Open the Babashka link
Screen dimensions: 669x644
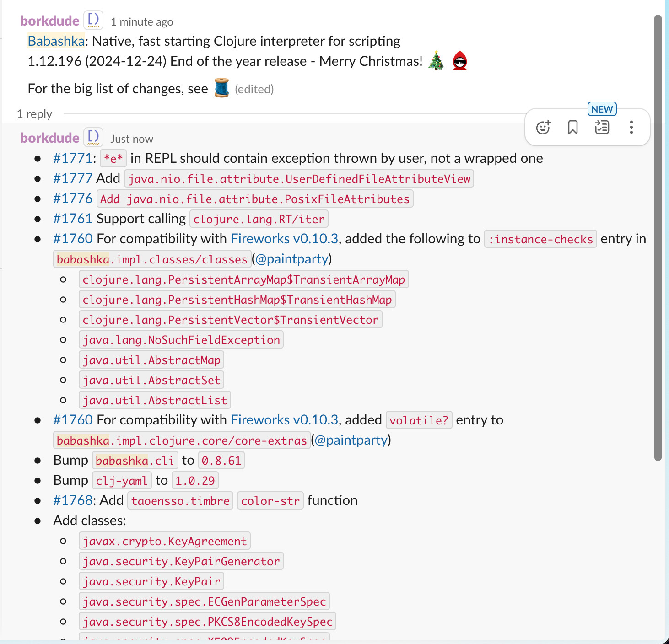pos(56,41)
